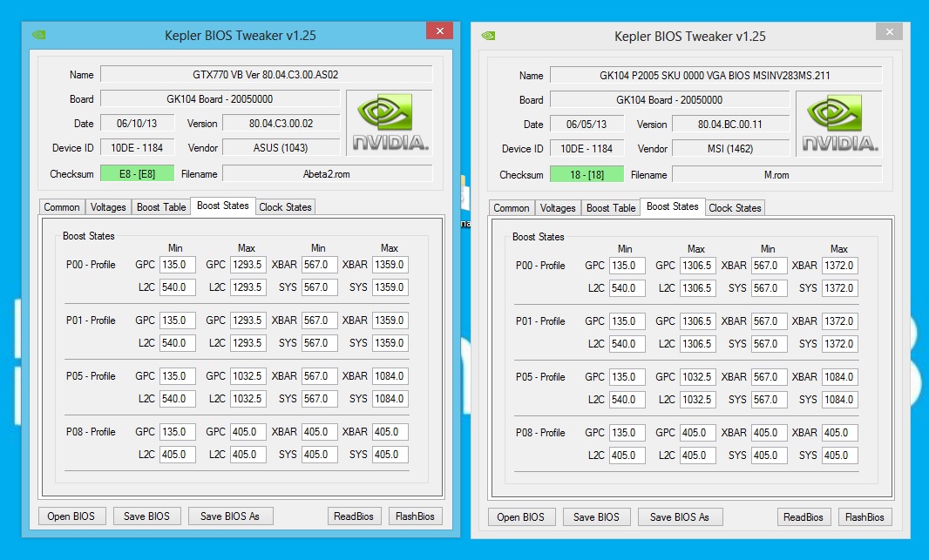The width and height of the screenshot is (929, 560).
Task: Select Boost States tab in right window
Action: 673,206
